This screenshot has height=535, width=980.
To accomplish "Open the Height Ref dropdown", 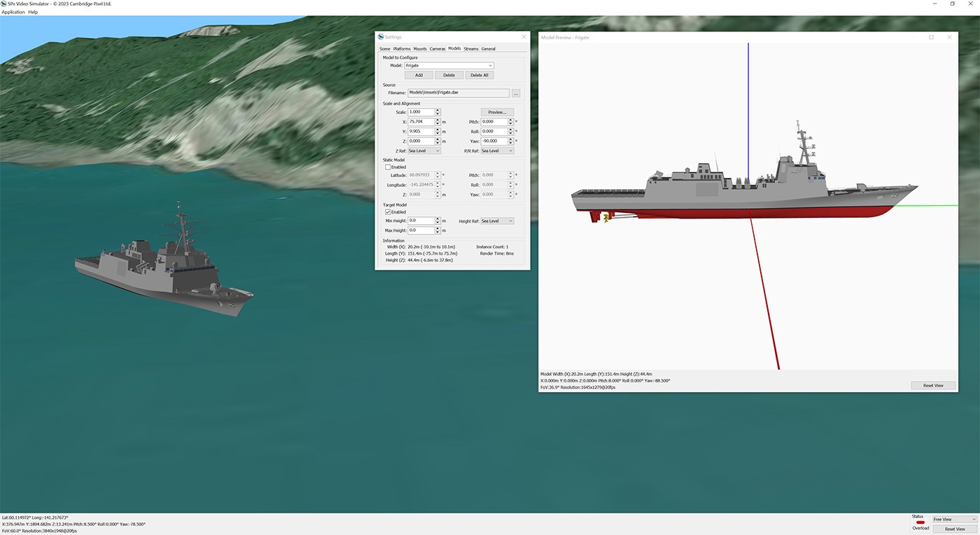I will click(x=497, y=221).
